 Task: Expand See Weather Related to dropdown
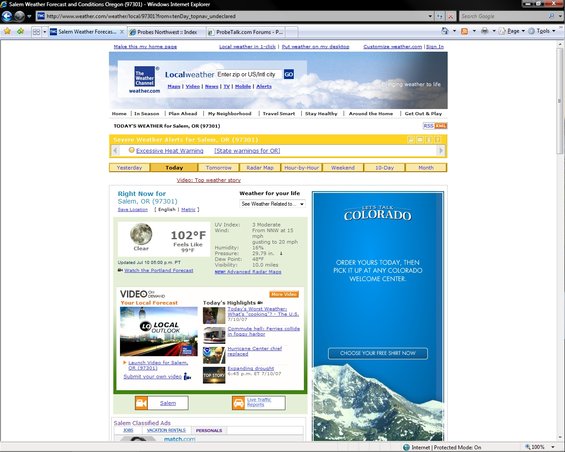coord(272,204)
